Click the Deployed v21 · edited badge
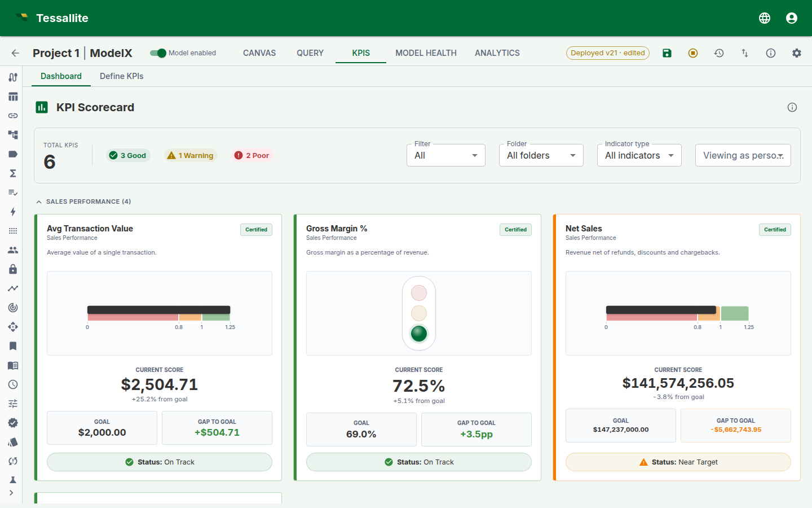Screen dimensions: 812x508 point(608,53)
